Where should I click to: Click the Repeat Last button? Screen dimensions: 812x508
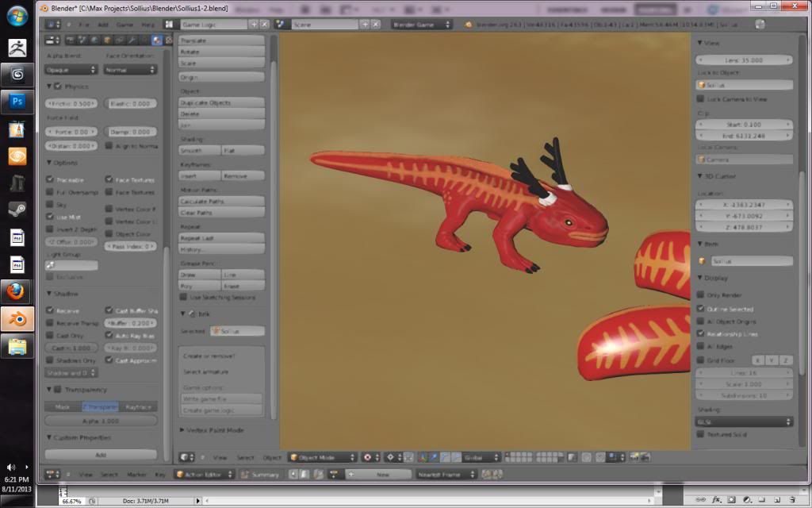pyautogui.click(x=222, y=238)
